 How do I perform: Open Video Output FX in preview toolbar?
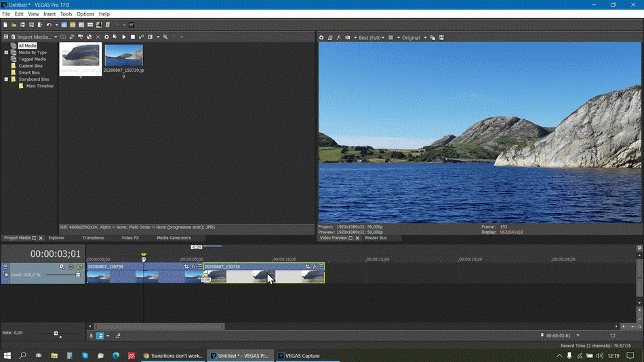339,38
